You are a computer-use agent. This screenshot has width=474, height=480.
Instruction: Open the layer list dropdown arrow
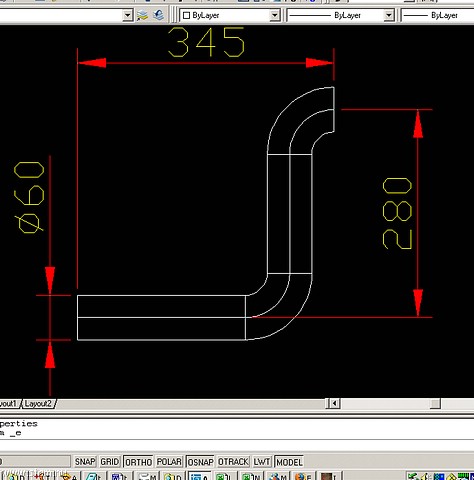coord(127,15)
